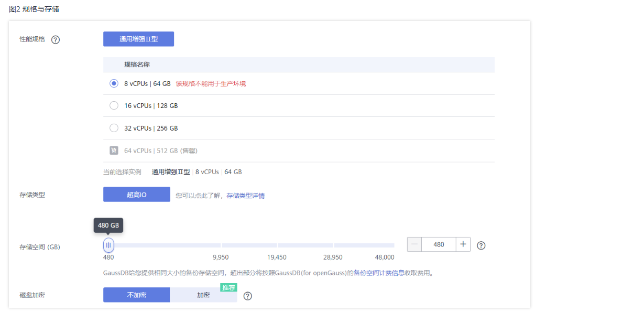
Task: Click the 推荐 badge on 加密
Action: [228, 287]
